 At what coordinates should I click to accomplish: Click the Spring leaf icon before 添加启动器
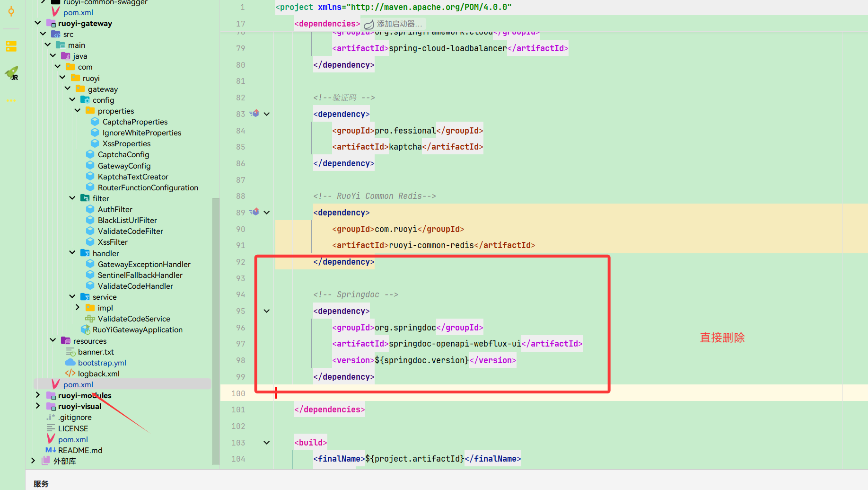click(369, 24)
